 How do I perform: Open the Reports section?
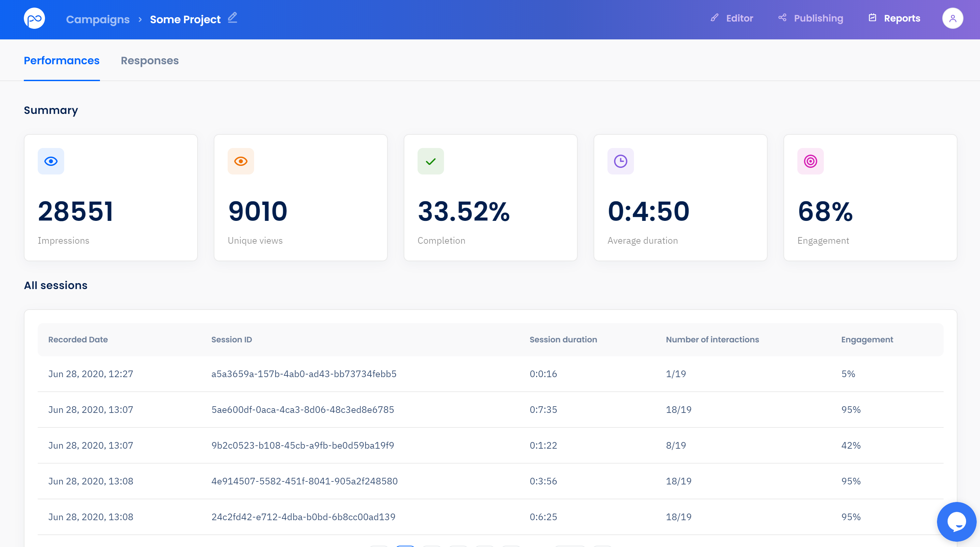(894, 18)
